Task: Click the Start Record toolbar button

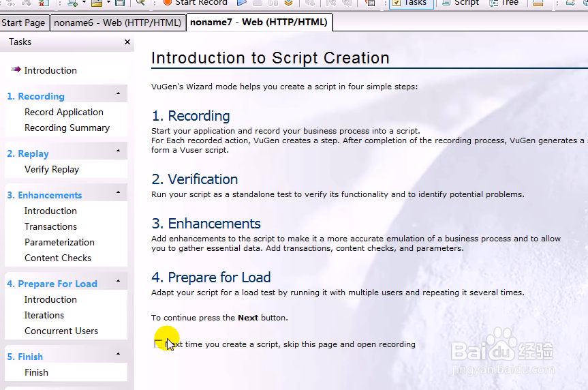Action: [196, 3]
